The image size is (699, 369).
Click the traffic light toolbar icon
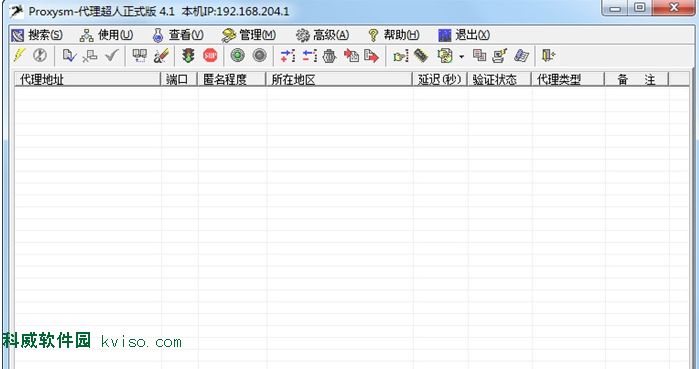189,56
